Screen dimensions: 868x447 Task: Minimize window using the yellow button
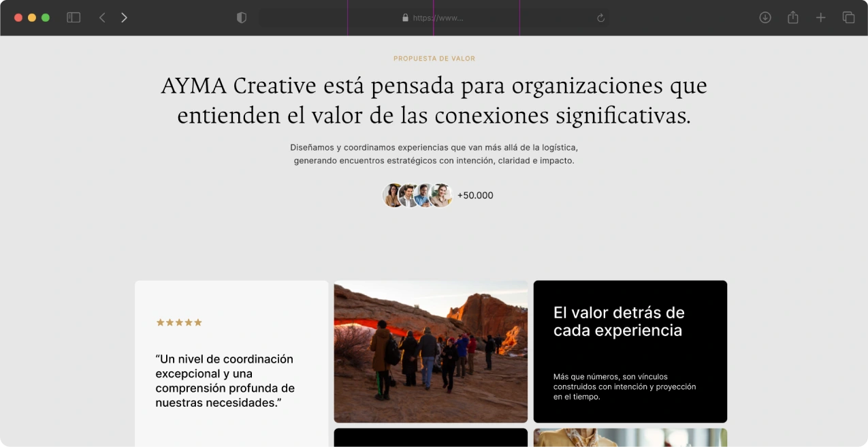(x=32, y=18)
